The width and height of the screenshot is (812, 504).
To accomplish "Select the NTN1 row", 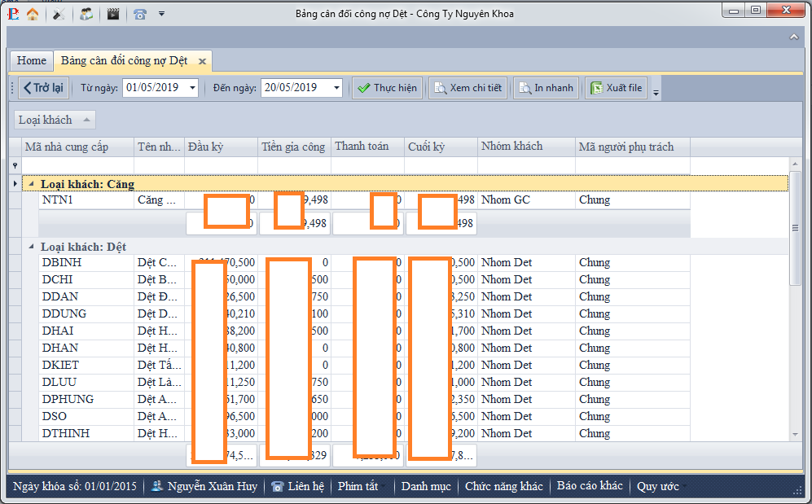I will click(x=364, y=200).
